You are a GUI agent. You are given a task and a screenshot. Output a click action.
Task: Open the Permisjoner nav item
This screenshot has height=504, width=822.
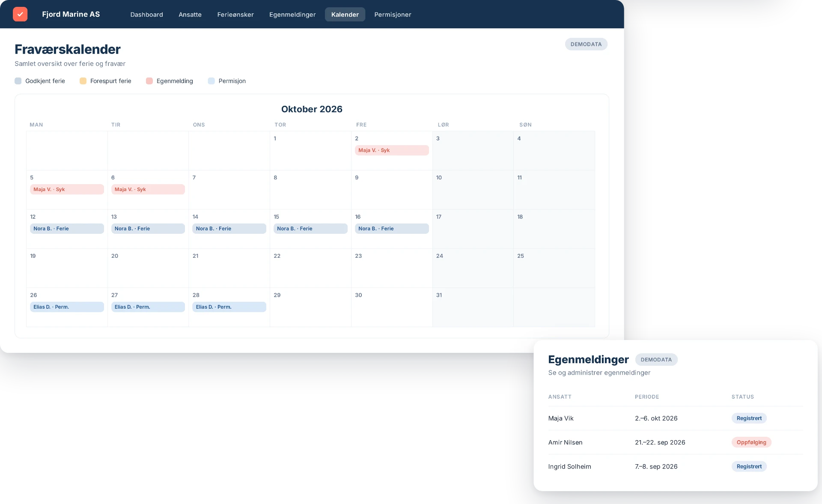[393, 15]
